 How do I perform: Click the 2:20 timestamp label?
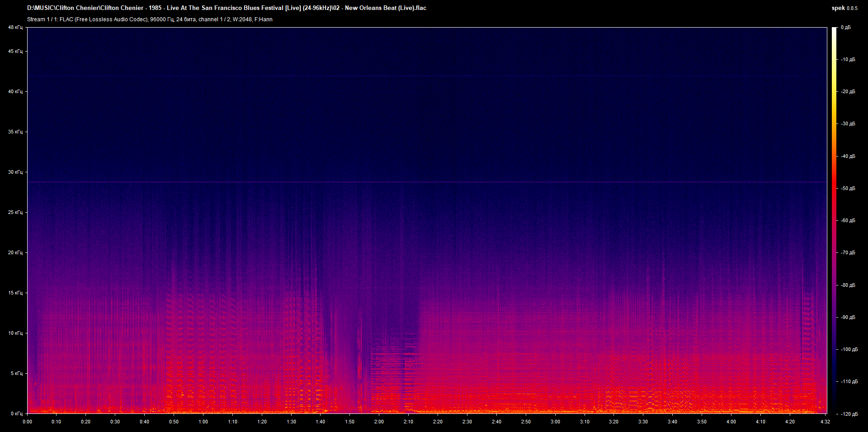click(x=438, y=421)
